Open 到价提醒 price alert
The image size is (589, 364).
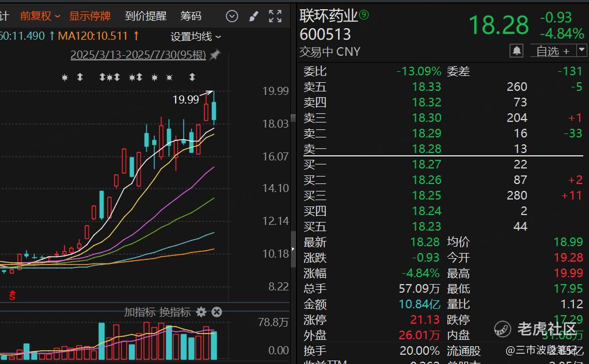[146, 16]
